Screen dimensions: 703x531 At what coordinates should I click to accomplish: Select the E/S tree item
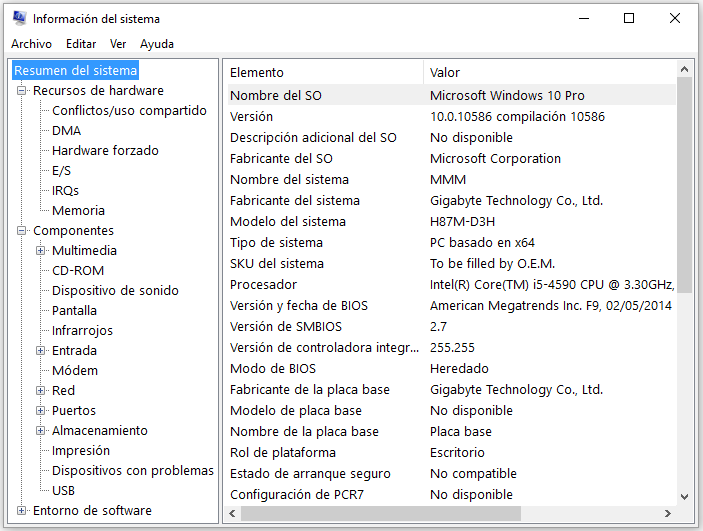point(61,170)
